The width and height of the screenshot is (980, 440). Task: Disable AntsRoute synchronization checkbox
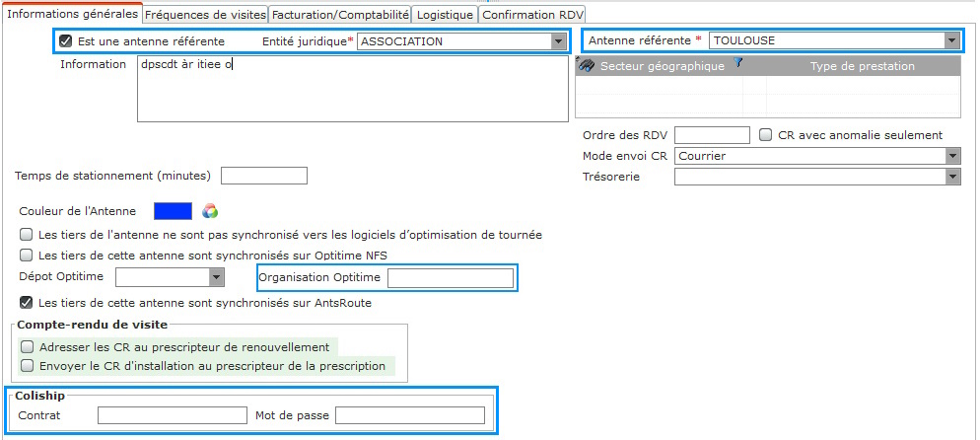(x=27, y=303)
